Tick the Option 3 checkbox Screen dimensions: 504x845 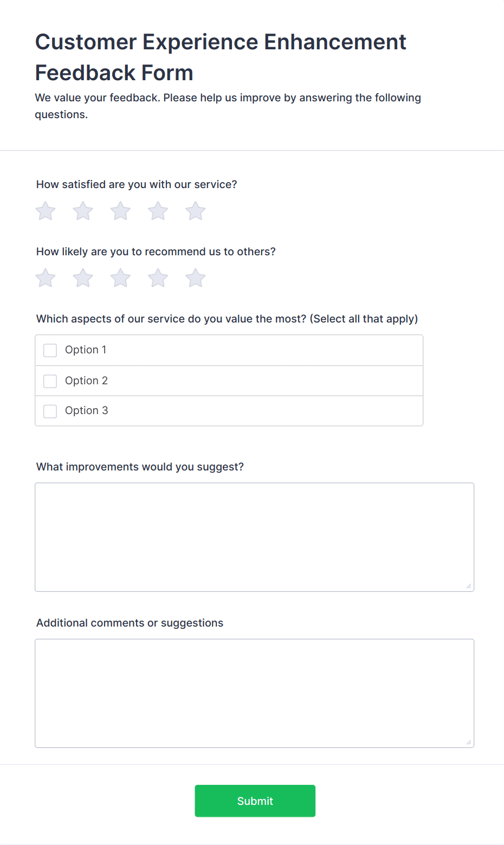[x=50, y=411]
